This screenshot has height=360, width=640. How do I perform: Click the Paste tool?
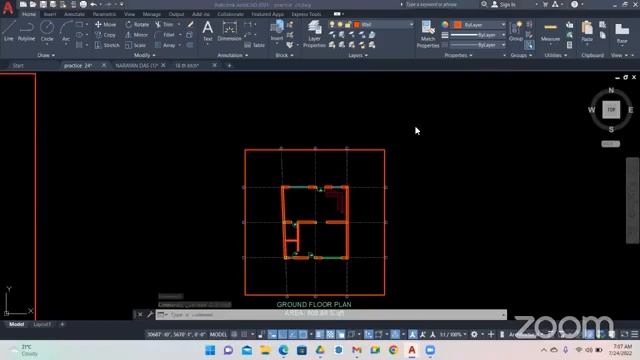point(587,31)
